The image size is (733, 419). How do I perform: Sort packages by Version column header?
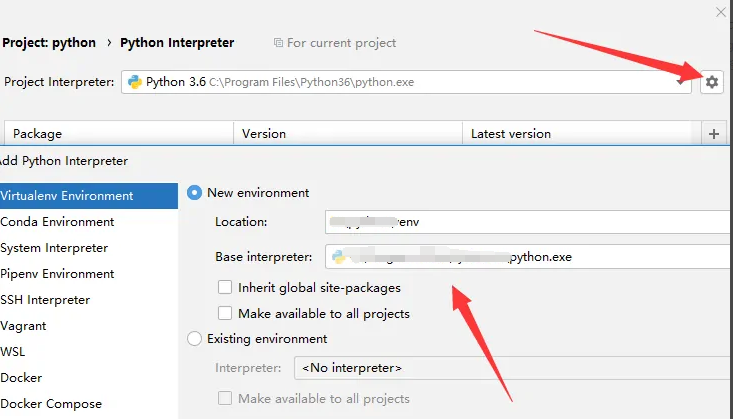264,133
